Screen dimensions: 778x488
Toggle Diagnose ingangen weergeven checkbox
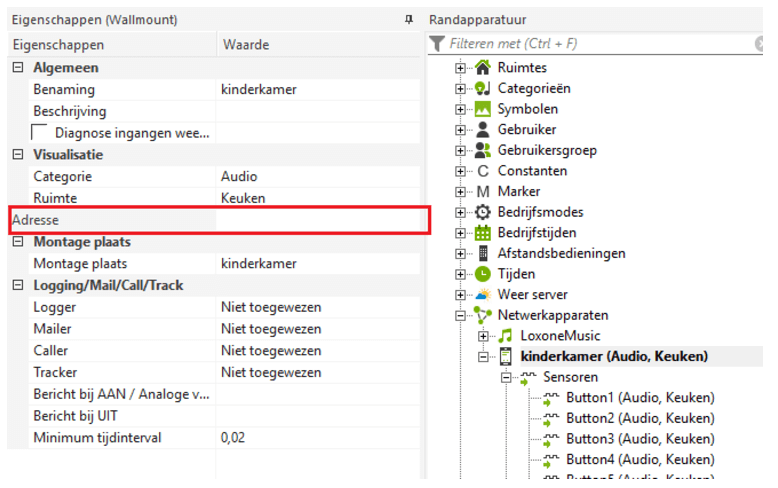click(x=40, y=133)
